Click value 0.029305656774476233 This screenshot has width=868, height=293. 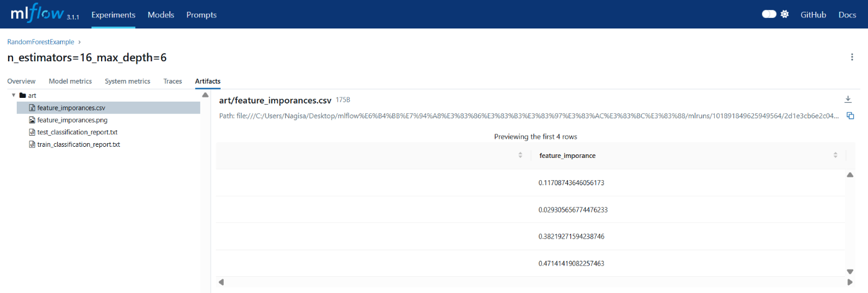click(573, 210)
